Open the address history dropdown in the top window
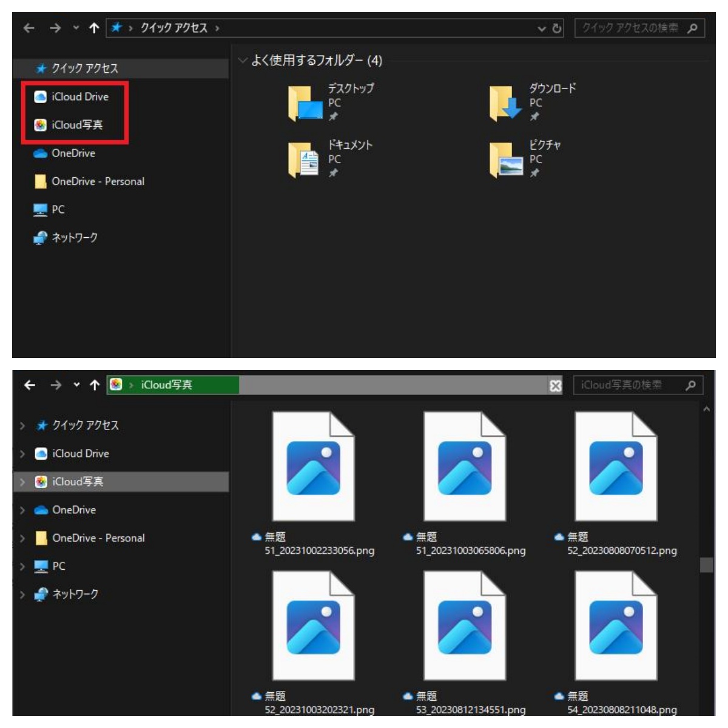728x728 pixels. (x=541, y=29)
